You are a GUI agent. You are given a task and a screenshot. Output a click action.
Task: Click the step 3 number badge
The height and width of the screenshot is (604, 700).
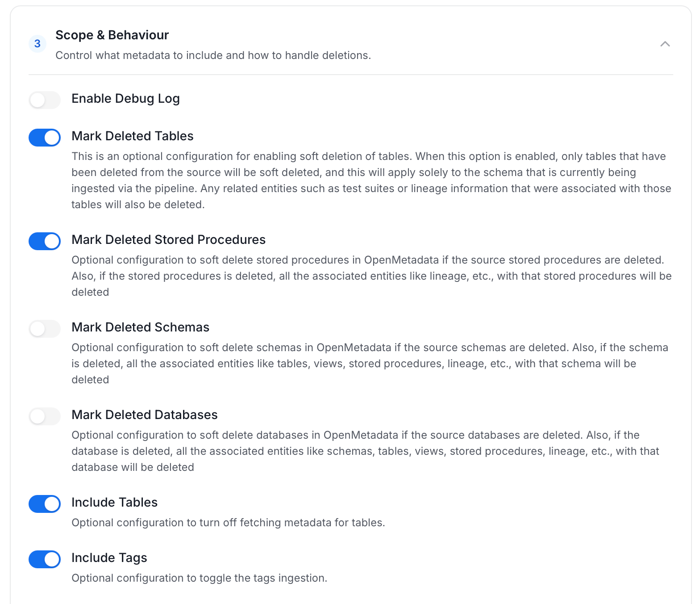click(37, 44)
